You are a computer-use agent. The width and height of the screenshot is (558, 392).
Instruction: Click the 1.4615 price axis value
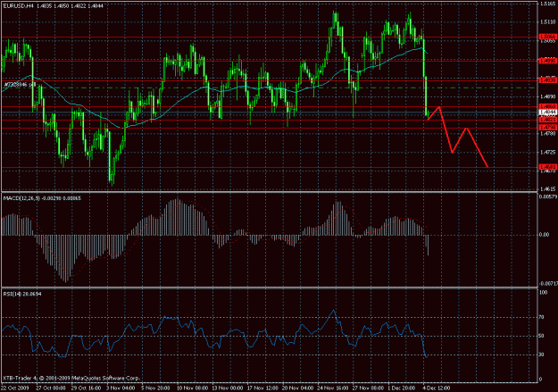pos(548,189)
